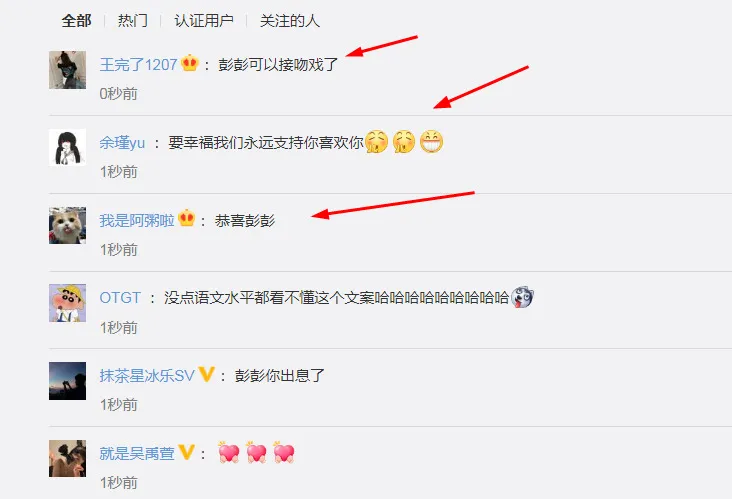
Task: Open 王完了1207's profile link
Action: 138,64
